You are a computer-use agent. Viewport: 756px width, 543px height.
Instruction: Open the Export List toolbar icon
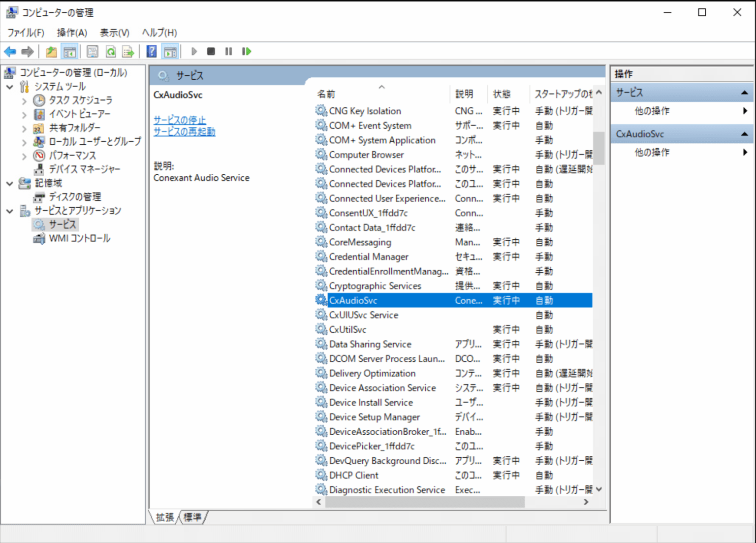[128, 51]
